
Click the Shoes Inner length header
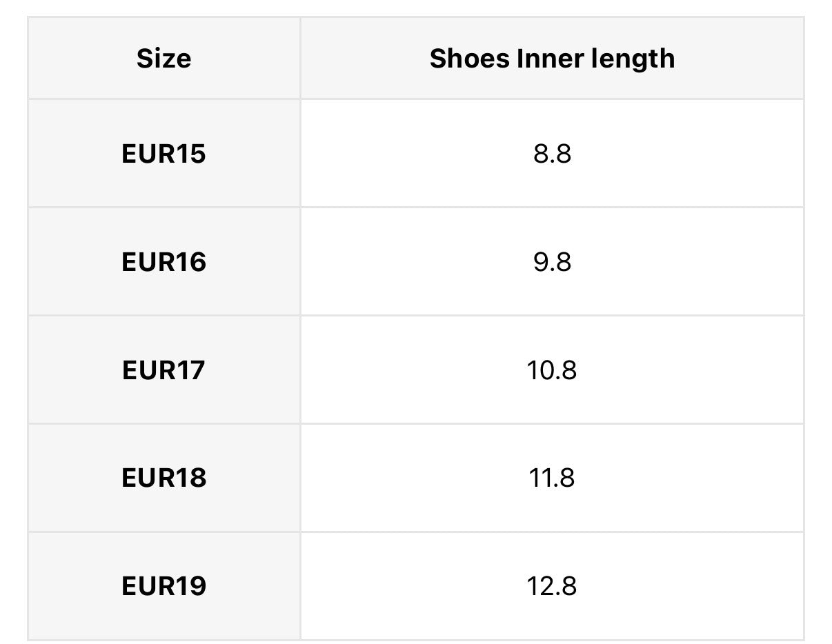click(552, 59)
